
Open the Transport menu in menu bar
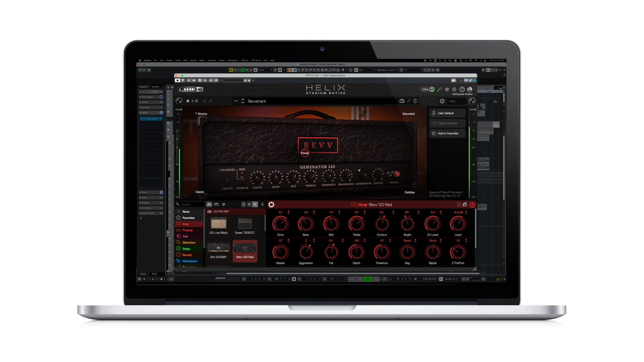coord(212,61)
